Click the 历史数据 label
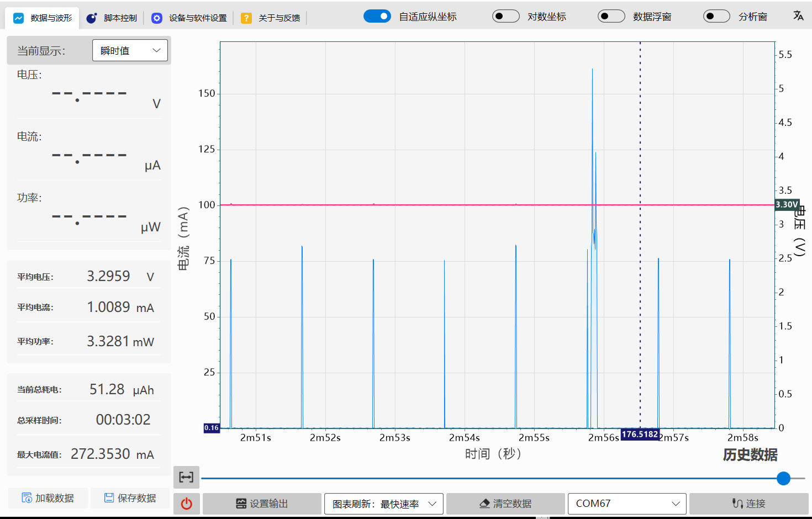The image size is (812, 519). 750,454
